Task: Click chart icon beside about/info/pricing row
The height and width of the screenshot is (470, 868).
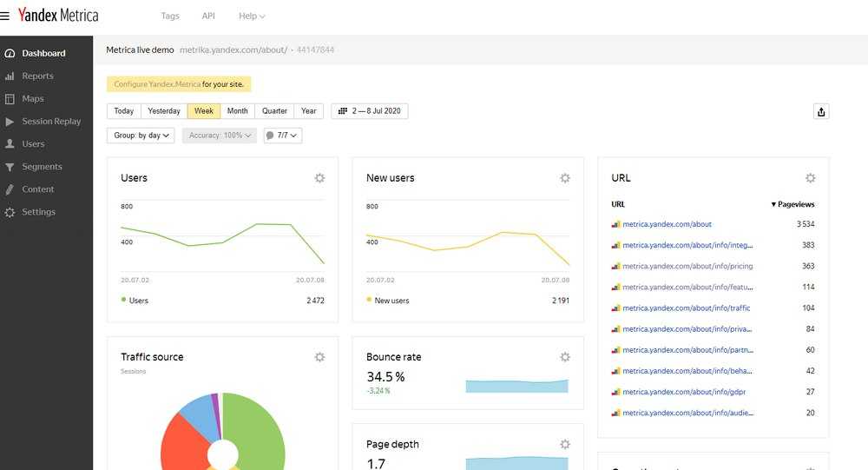Action: coord(615,266)
